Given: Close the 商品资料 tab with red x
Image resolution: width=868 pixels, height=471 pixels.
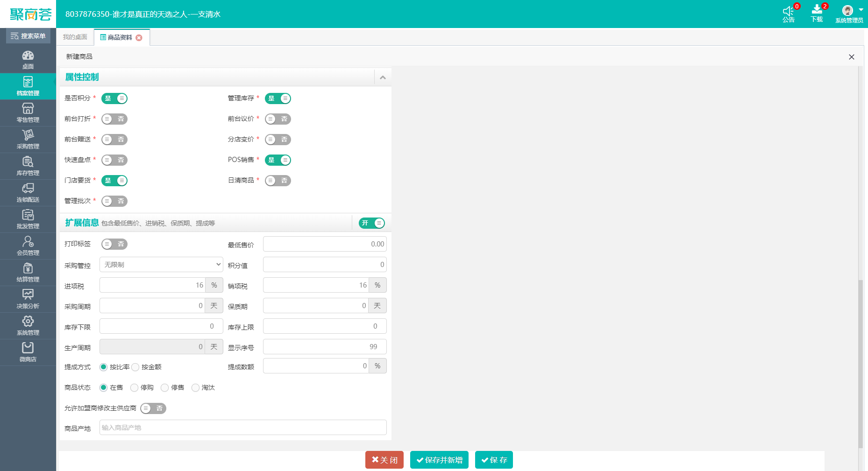Looking at the screenshot, I should [x=139, y=38].
